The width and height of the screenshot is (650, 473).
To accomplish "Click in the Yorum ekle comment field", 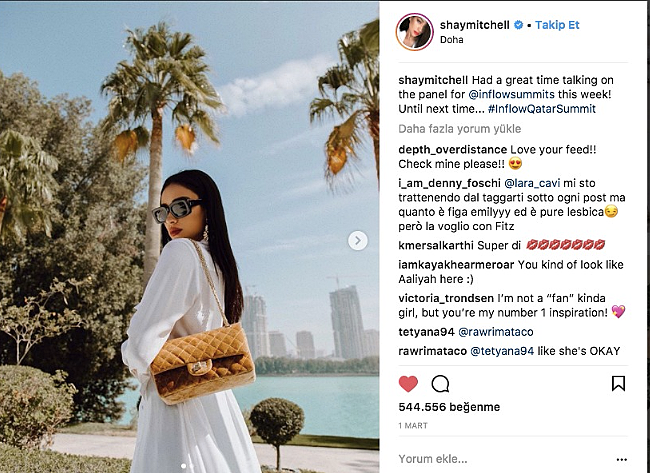I will [504, 459].
